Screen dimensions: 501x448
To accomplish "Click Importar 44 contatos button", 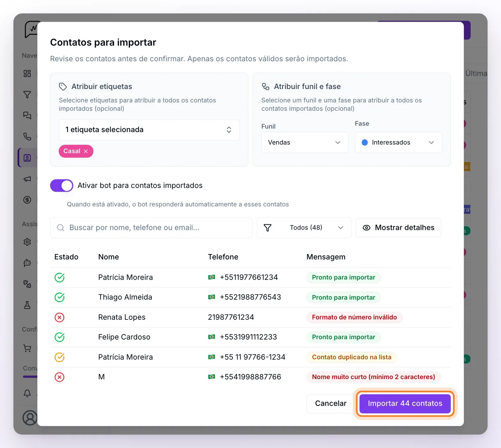I will click(x=405, y=403).
